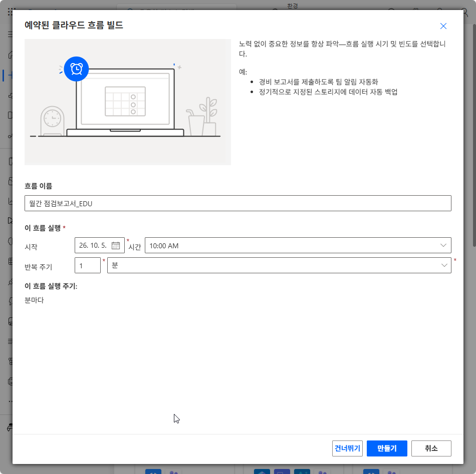This screenshot has width=476, height=474.
Task: Click the 정기적으로 지정된 스토리지에 데이터 자동 백업 example text
Action: tap(328, 92)
